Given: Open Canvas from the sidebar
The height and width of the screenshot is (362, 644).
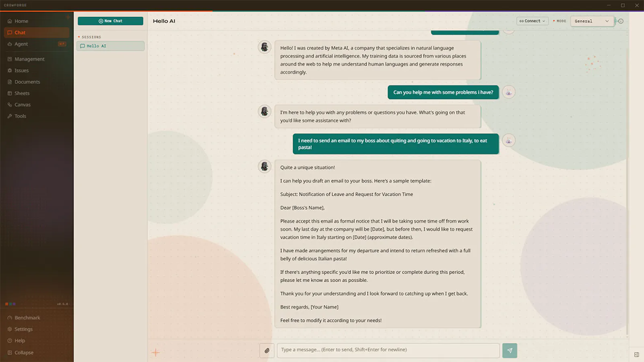Looking at the screenshot, I should coord(36,105).
